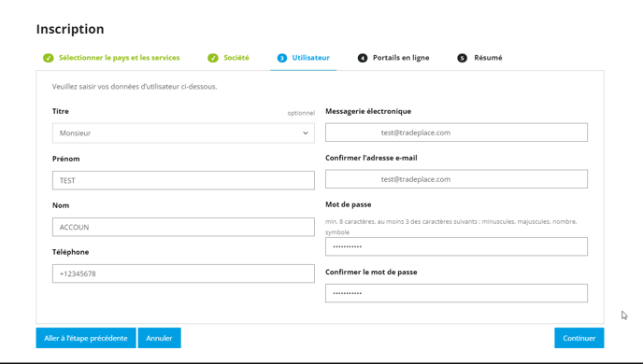Click the green checkmark icon beside Sélectionner le pays
The image size is (643, 364).
coord(49,58)
